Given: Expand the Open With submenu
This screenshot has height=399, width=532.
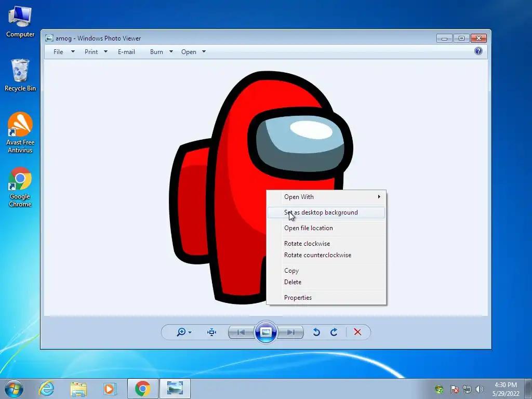Looking at the screenshot, I should click(x=326, y=197).
